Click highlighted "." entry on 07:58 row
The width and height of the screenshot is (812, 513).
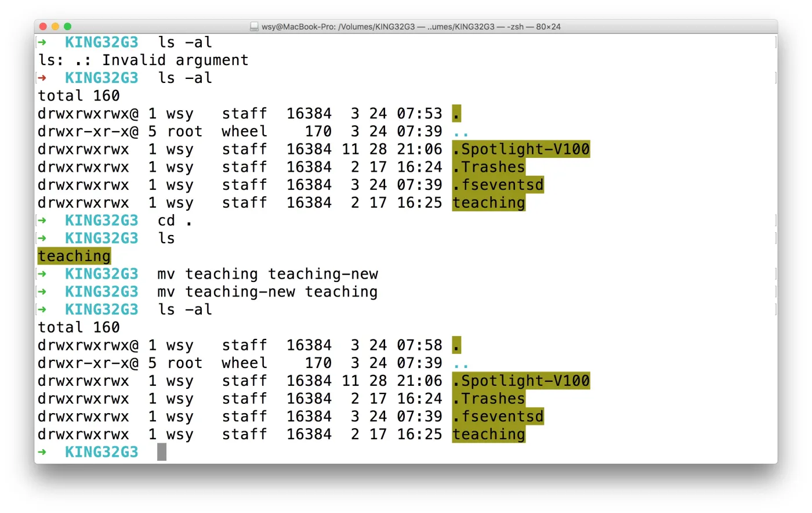point(457,345)
